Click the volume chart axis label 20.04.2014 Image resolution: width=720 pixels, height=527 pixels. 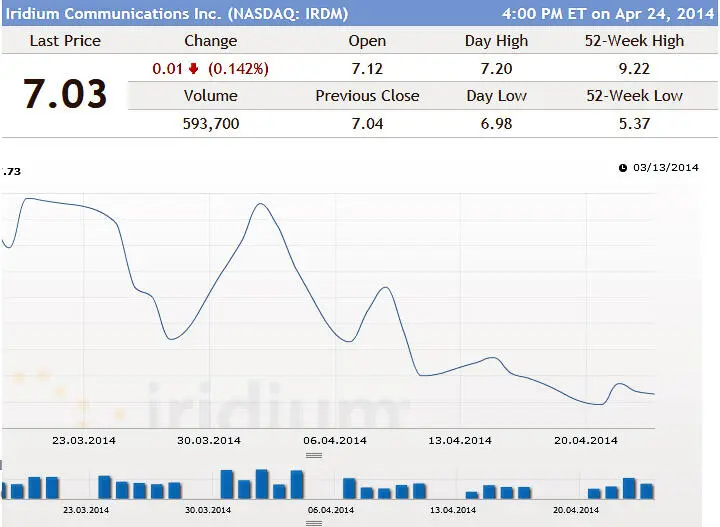click(576, 510)
